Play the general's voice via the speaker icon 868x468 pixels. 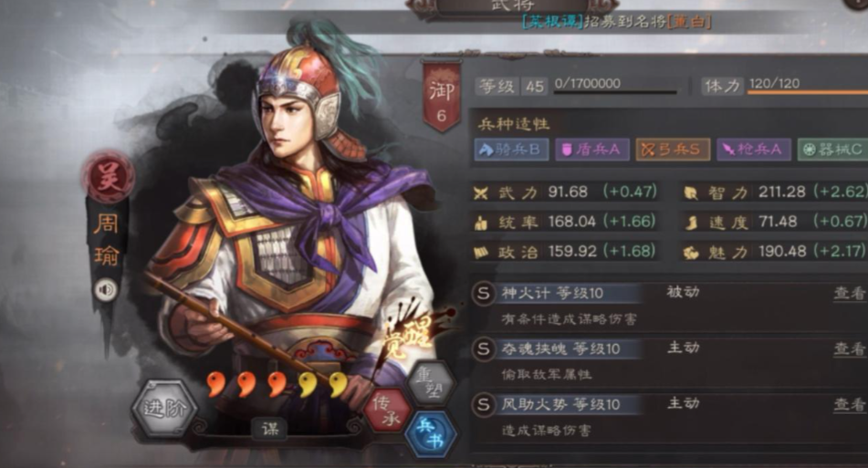click(105, 290)
